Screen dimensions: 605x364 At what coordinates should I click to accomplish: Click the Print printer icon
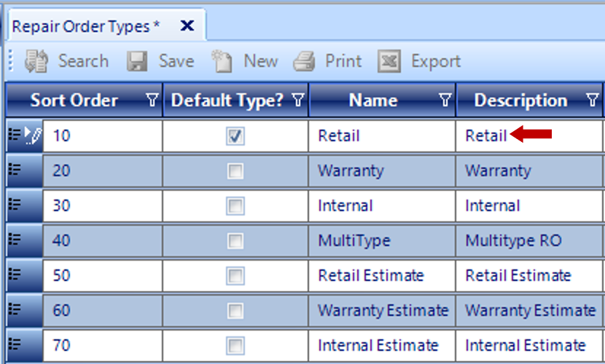click(304, 62)
